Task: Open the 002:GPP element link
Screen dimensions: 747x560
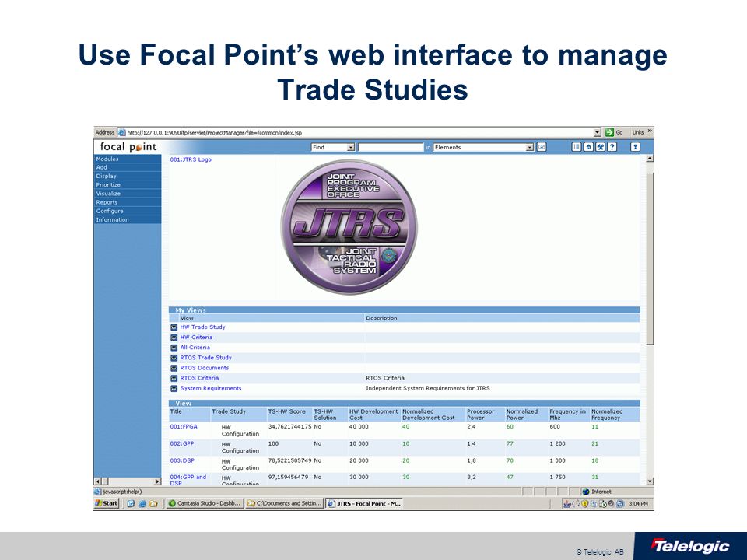Action: (182, 444)
